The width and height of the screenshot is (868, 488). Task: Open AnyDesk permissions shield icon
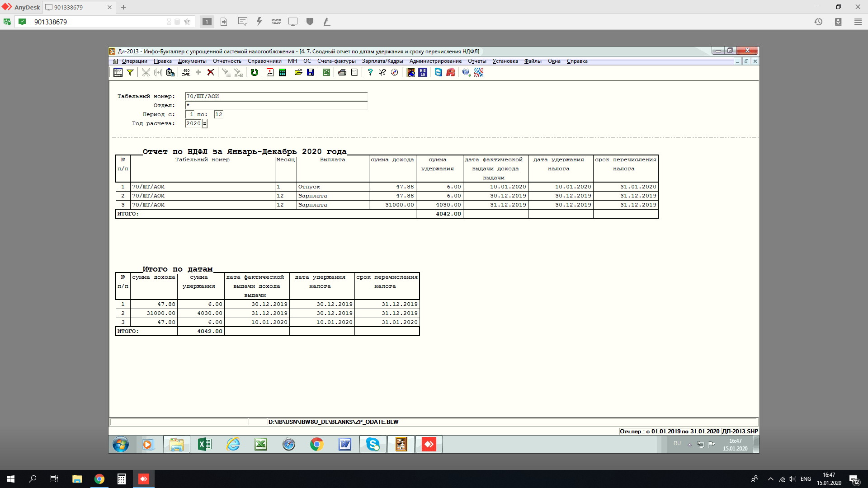pos(310,21)
